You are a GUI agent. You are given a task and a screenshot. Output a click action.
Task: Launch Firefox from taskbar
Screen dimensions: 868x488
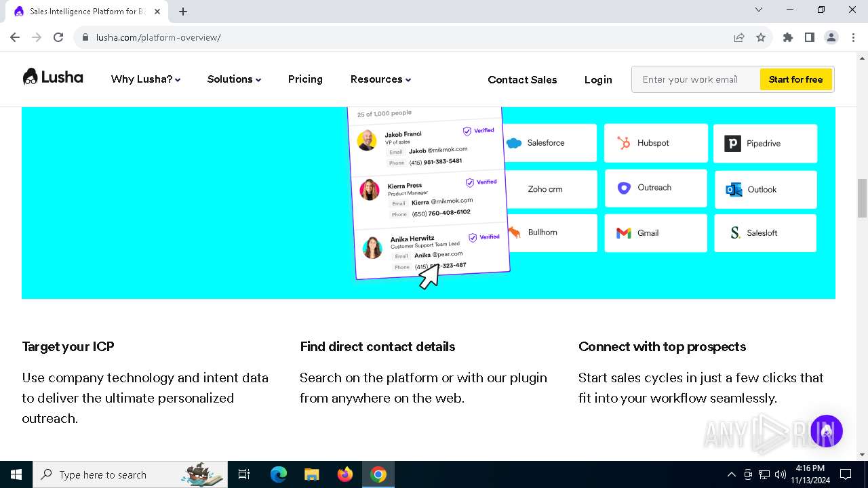coord(345,474)
